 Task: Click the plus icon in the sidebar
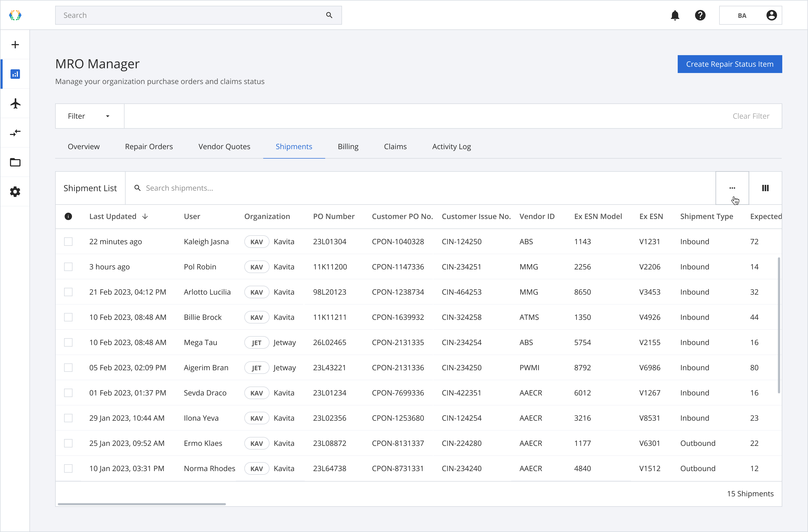(x=15, y=45)
